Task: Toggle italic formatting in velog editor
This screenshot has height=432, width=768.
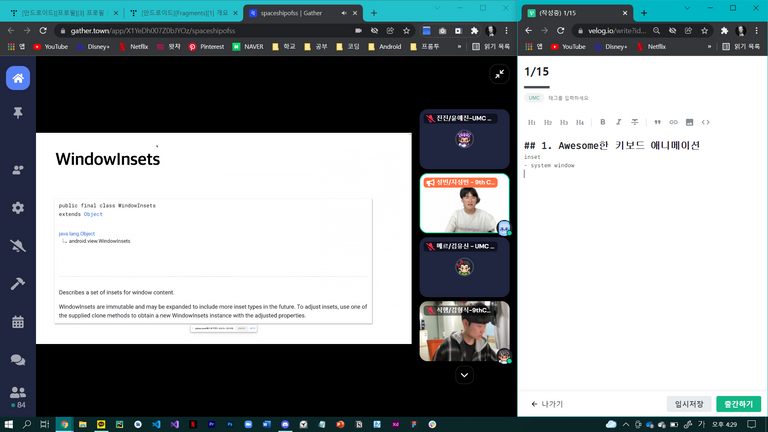Action: point(619,122)
